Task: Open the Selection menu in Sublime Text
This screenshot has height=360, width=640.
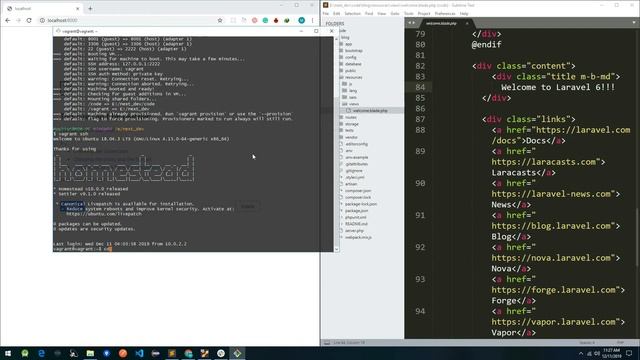Action: coord(352,13)
